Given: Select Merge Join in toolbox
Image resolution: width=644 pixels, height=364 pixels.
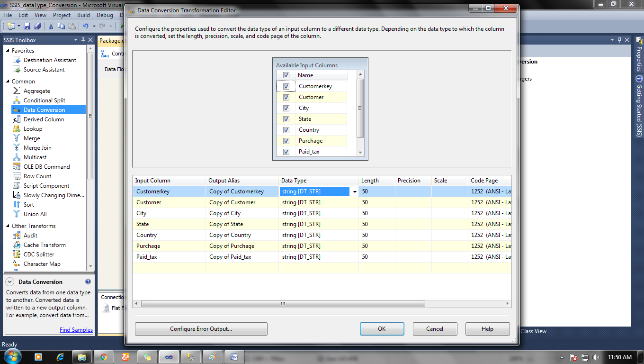Looking at the screenshot, I should 37,148.
